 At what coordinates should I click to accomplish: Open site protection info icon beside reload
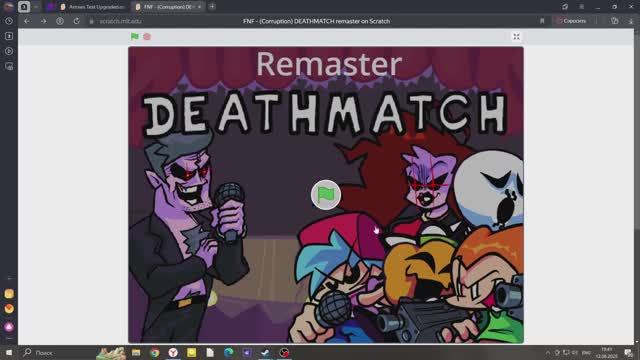click(x=60, y=21)
